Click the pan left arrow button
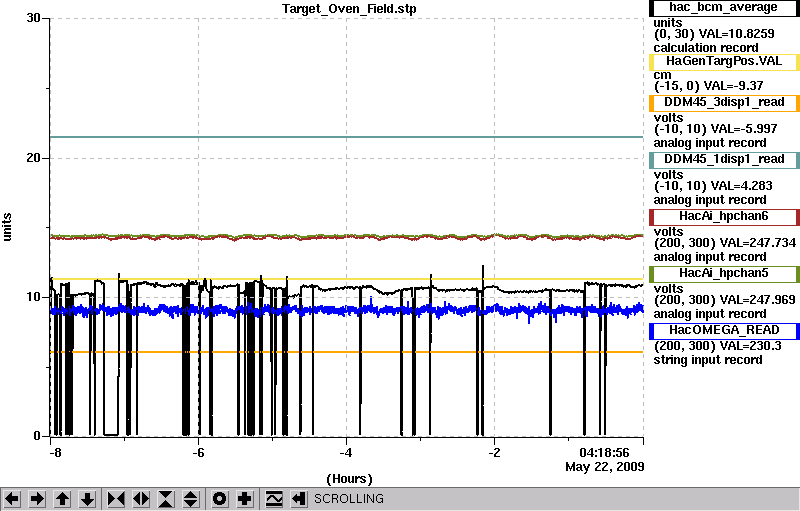Image resolution: width=800 pixels, height=511 pixels. 12,499
